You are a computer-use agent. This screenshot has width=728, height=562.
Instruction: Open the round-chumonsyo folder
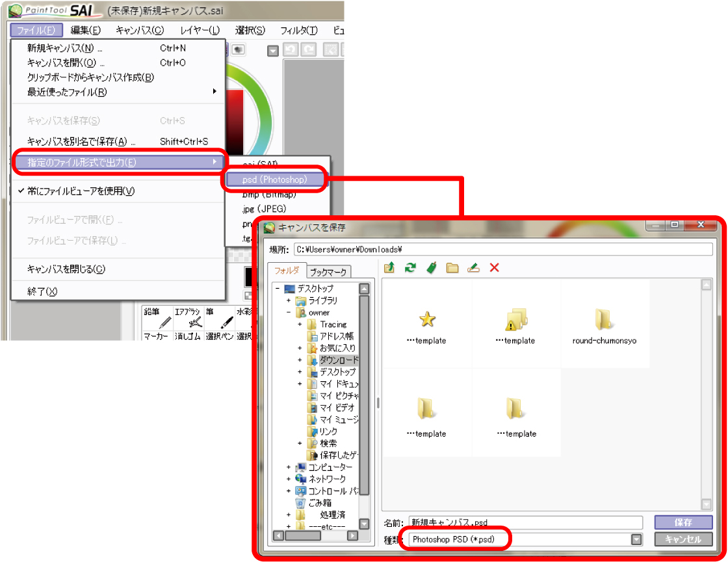[x=604, y=324]
